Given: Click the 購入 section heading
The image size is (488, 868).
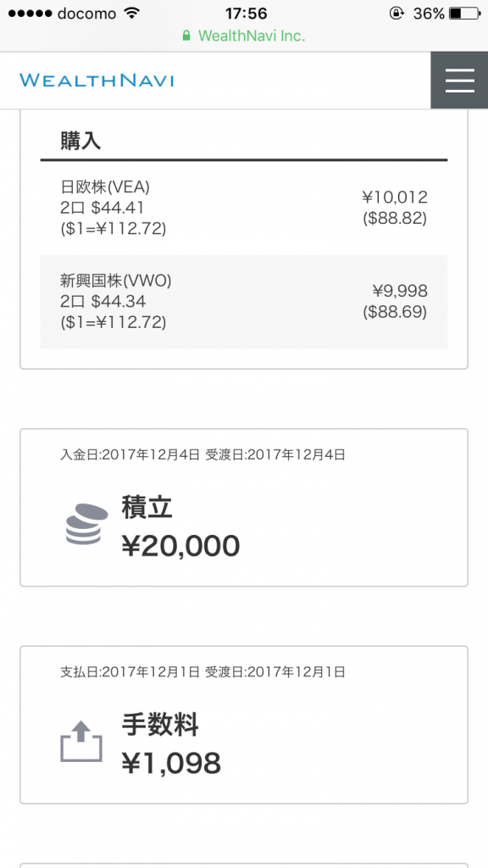Looking at the screenshot, I should [x=80, y=142].
